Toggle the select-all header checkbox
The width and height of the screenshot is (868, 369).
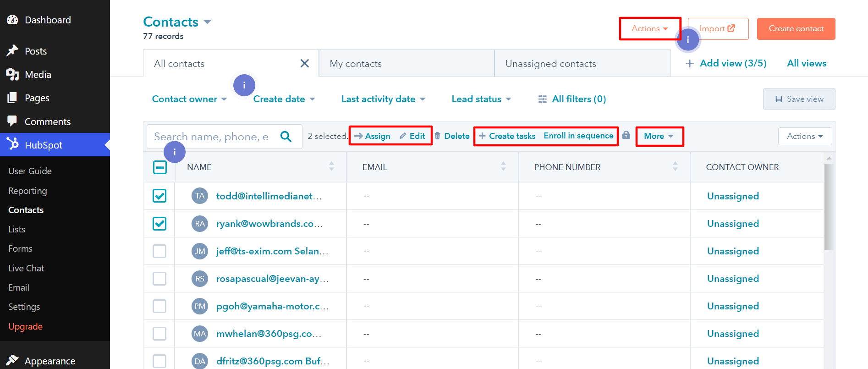(x=159, y=167)
